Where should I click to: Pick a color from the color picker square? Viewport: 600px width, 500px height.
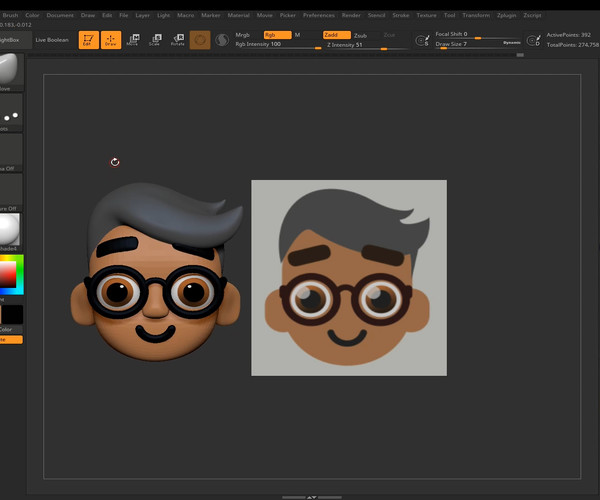[9, 274]
